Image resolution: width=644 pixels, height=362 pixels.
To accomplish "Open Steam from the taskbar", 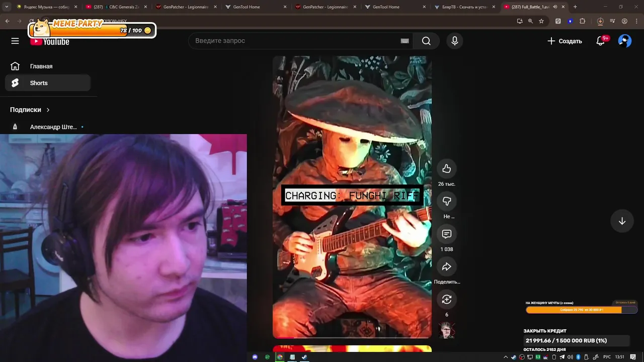I will click(x=304, y=357).
